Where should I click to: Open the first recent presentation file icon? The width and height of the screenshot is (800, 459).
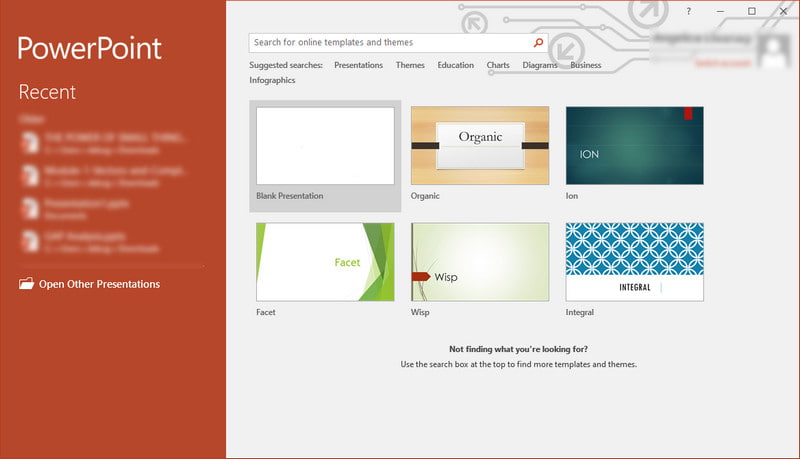pyautogui.click(x=27, y=142)
